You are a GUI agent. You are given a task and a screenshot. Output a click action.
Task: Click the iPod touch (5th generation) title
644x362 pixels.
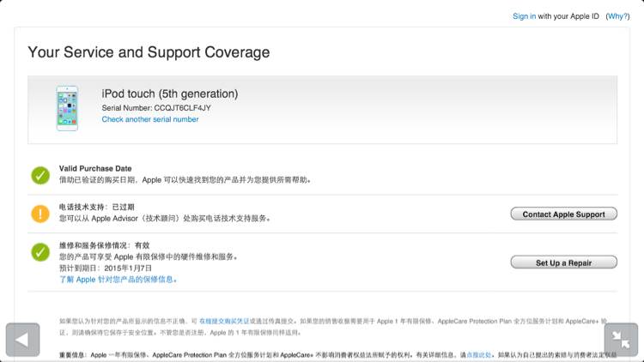[170, 94]
